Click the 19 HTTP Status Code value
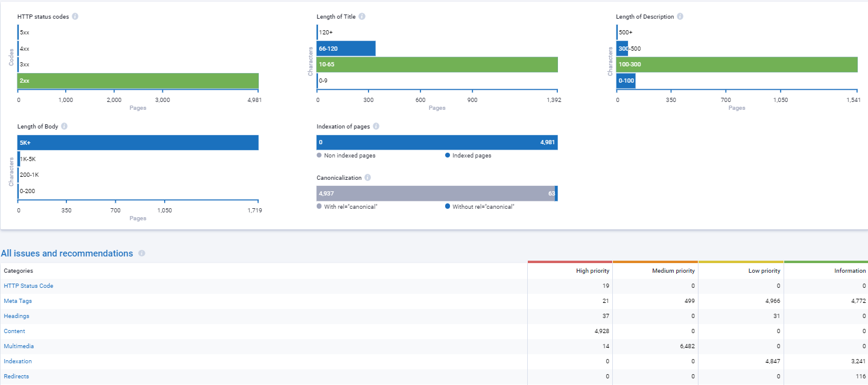The width and height of the screenshot is (868, 385). pyautogui.click(x=606, y=286)
